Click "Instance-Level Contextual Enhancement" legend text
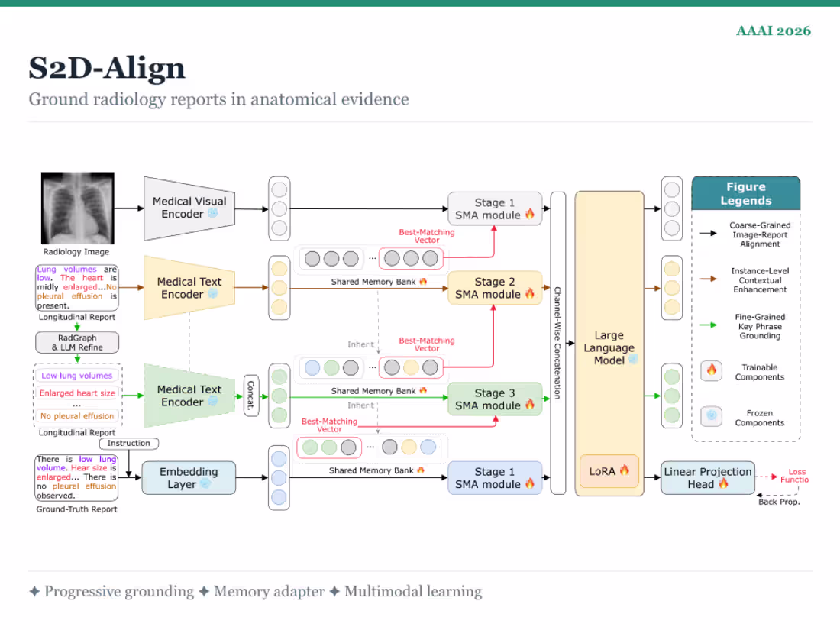Viewport: 840px width, 630px height. 760,280
